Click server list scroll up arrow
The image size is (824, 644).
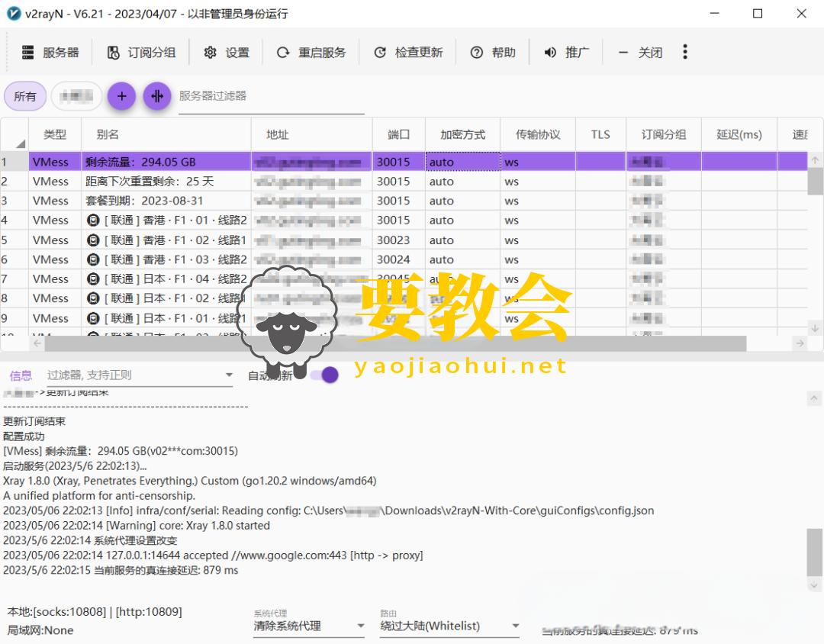click(815, 160)
